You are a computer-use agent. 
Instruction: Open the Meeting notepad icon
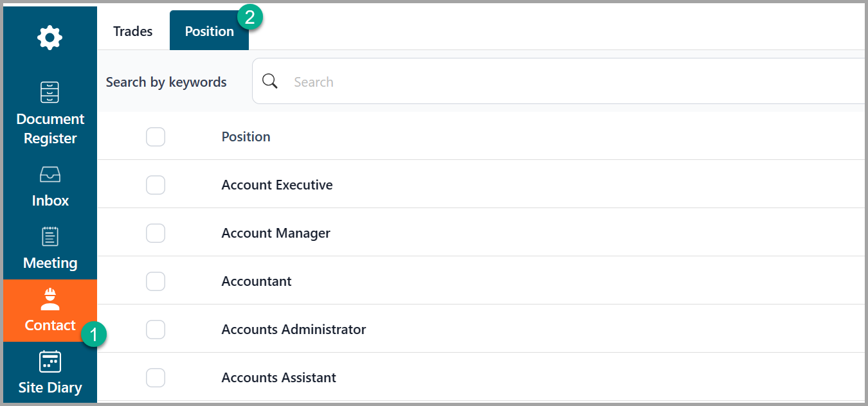50,236
